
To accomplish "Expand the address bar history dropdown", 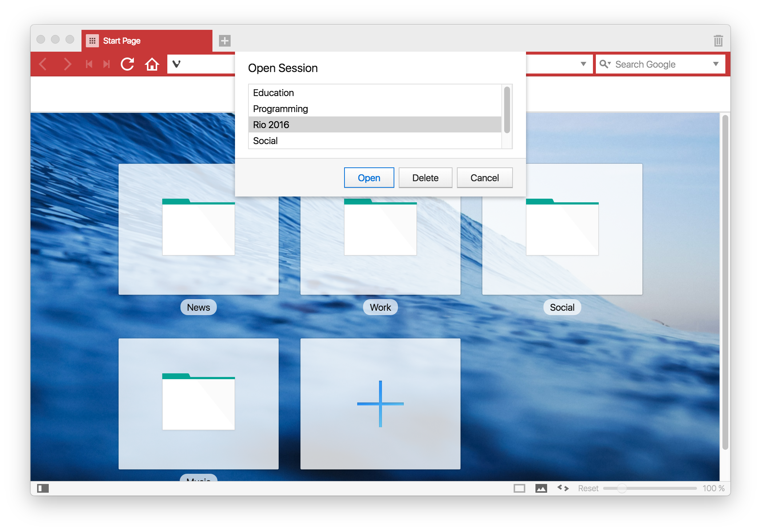I will [583, 64].
